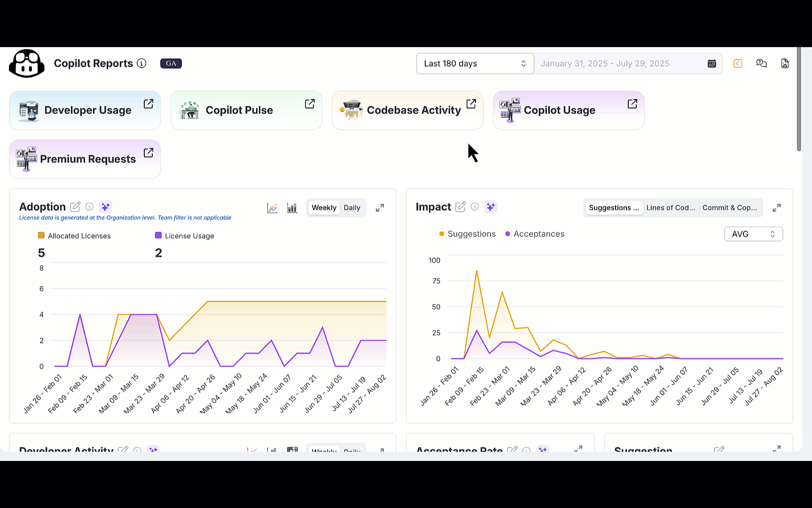Select Daily view in Adoption chart
The width and height of the screenshot is (812, 508).
(x=351, y=208)
